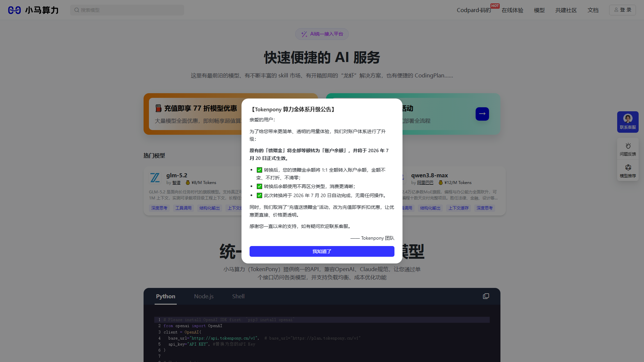Copy code with the copy icon
644x362 pixels.
tap(486, 296)
